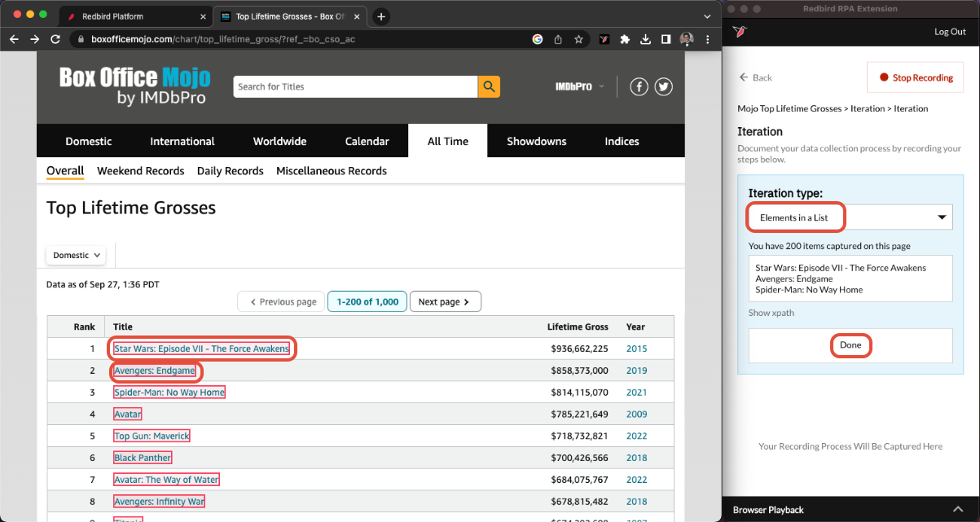
Task: Open Avengers: Endgame title link
Action: point(155,371)
